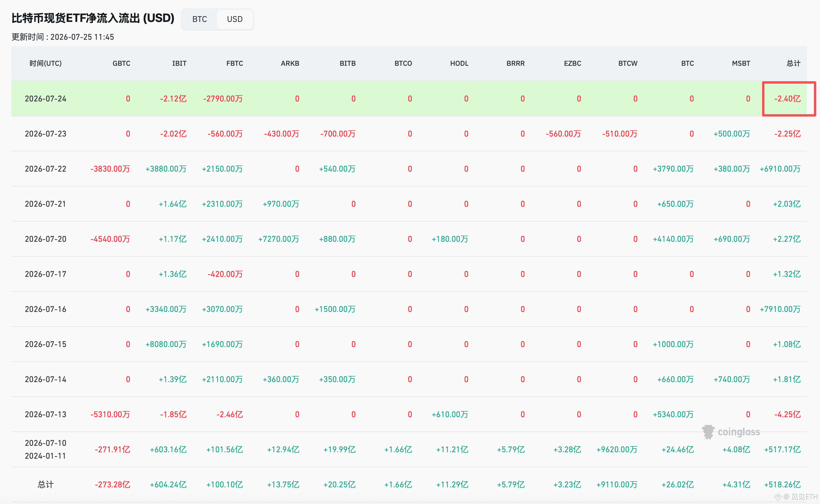The width and height of the screenshot is (820, 504).
Task: Click IBIT value -2.12亿 for 2026-07-24
Action: click(x=173, y=99)
